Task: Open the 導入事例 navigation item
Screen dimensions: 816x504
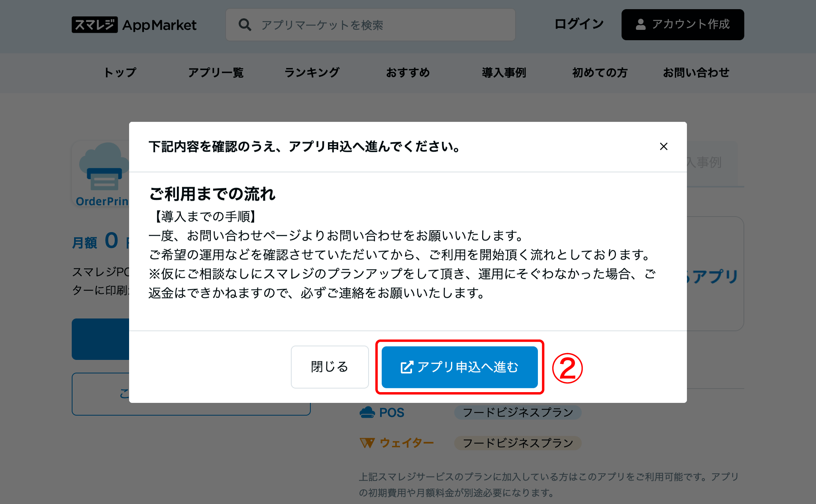Action: (x=504, y=72)
